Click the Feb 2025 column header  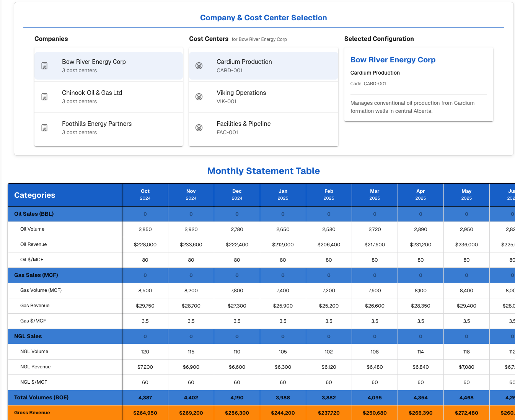click(329, 195)
